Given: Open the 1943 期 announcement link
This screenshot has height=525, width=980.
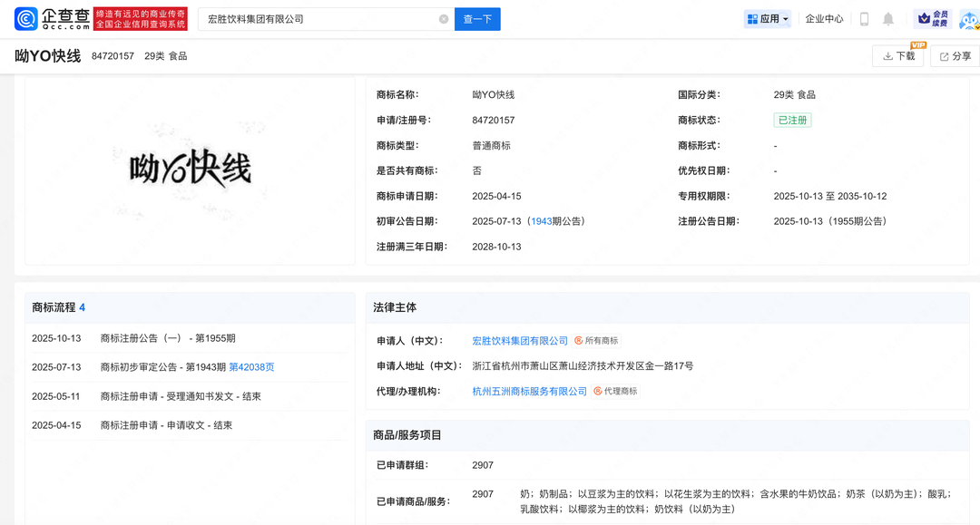Looking at the screenshot, I should coord(542,221).
